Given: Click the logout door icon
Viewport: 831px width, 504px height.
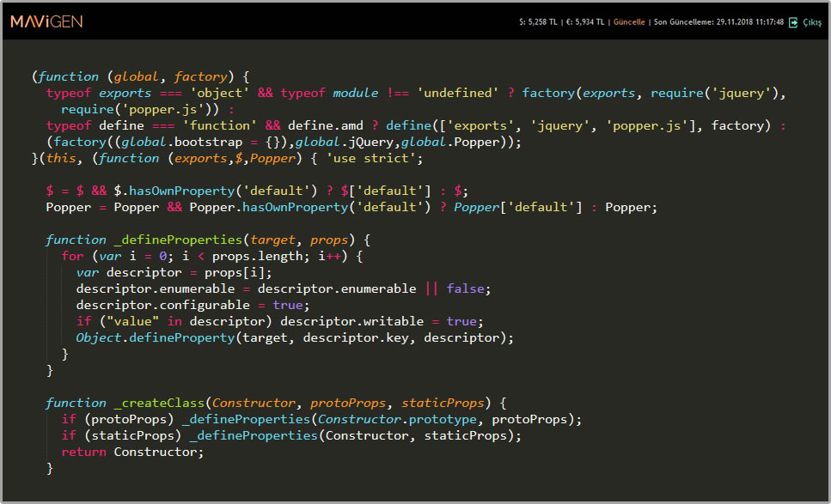Looking at the screenshot, I should point(793,22).
